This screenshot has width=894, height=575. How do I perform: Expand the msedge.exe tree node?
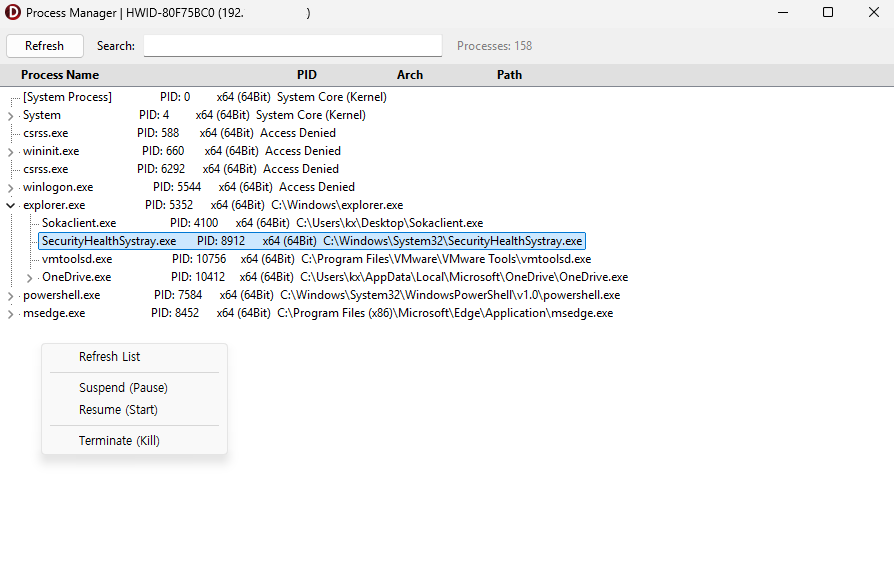(10, 313)
